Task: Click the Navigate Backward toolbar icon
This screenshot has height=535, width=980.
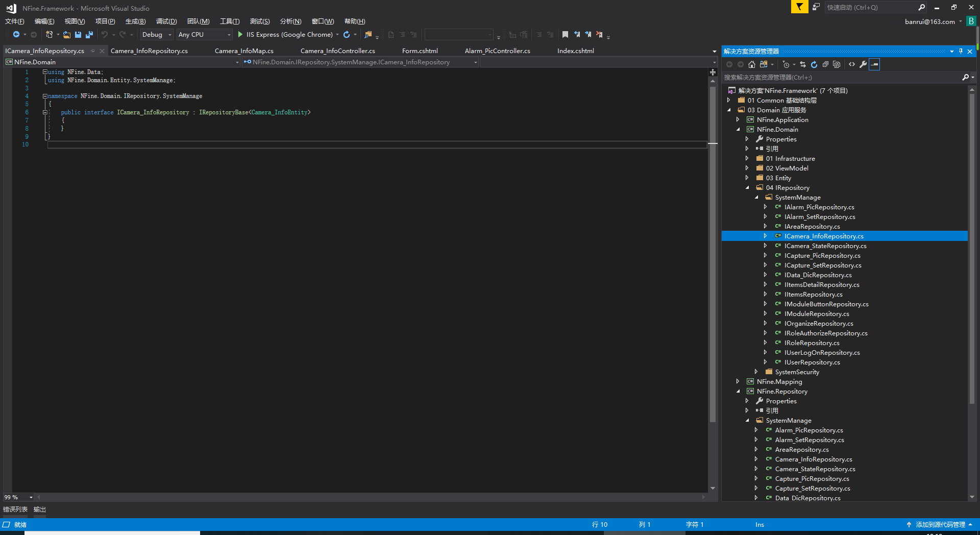Action: tap(16, 34)
